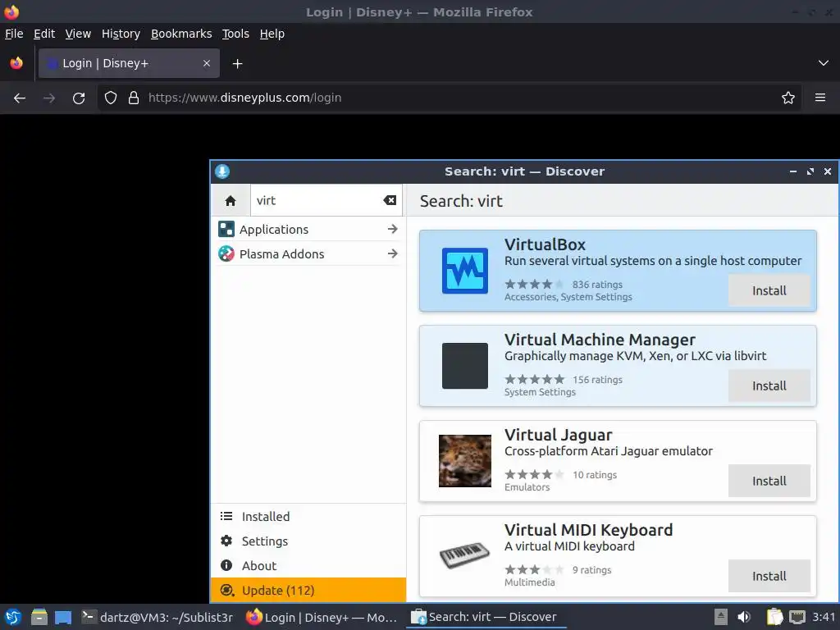840x630 pixels.
Task: Go forward in Firefox
Action: 48,98
